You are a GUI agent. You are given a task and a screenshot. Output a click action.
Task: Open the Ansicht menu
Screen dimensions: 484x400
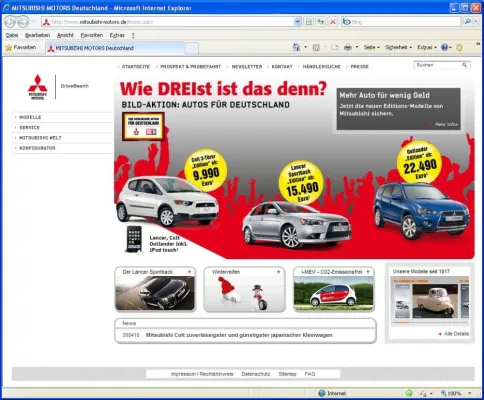pyautogui.click(x=65, y=35)
